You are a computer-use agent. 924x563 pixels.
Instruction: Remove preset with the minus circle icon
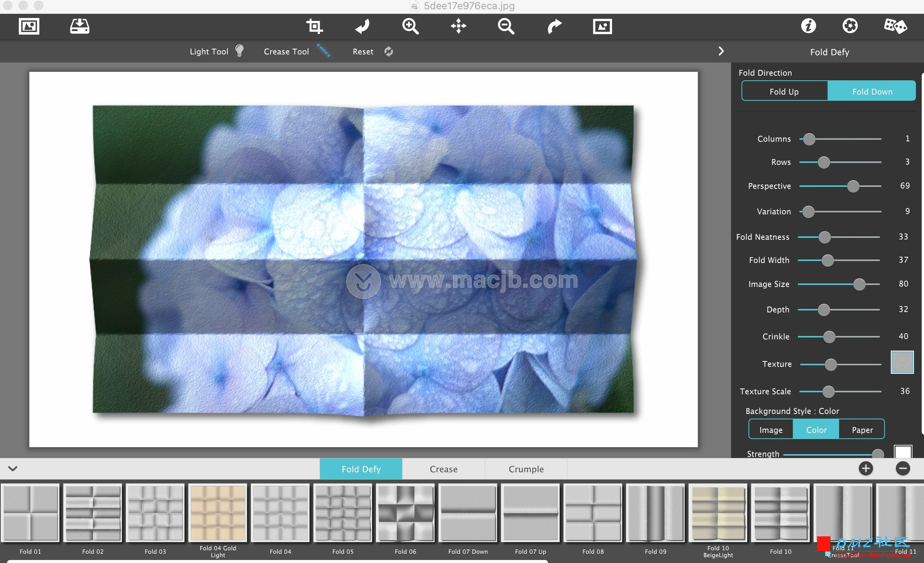(x=903, y=468)
